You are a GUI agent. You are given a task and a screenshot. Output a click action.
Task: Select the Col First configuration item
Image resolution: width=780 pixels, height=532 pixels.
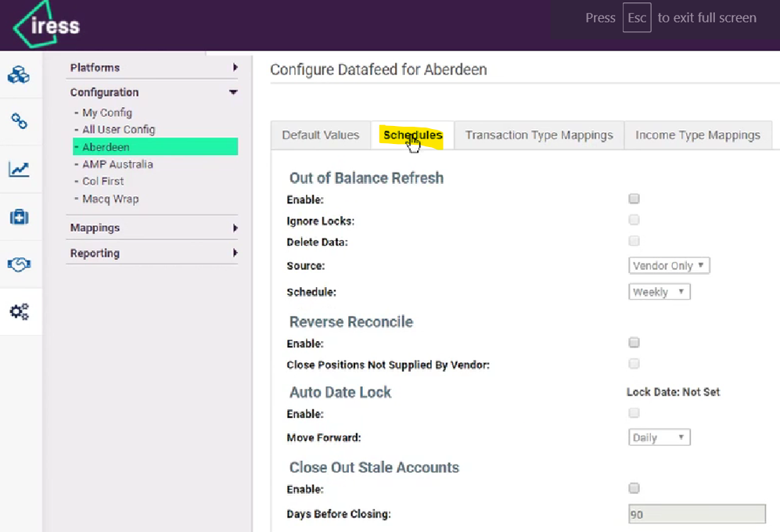pyautogui.click(x=102, y=182)
